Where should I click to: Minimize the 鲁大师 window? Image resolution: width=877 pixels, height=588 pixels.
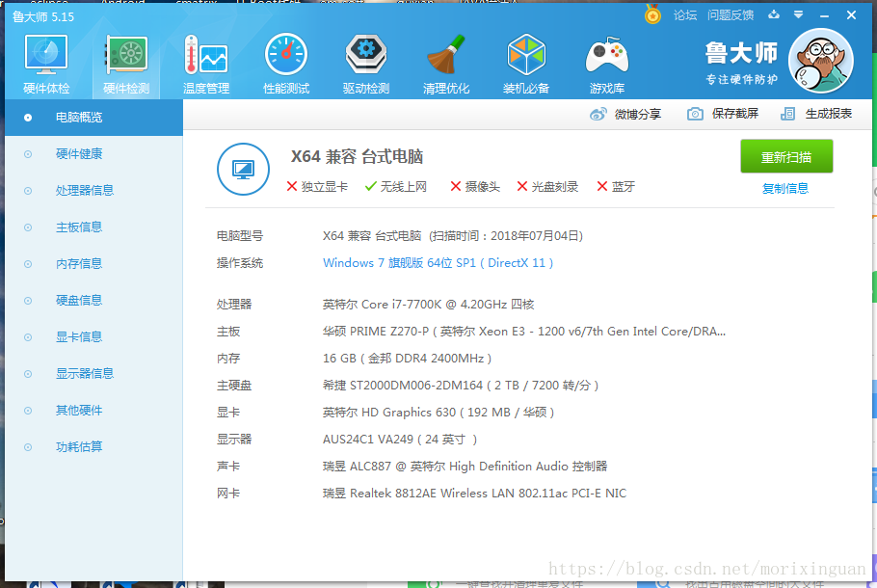tap(824, 15)
